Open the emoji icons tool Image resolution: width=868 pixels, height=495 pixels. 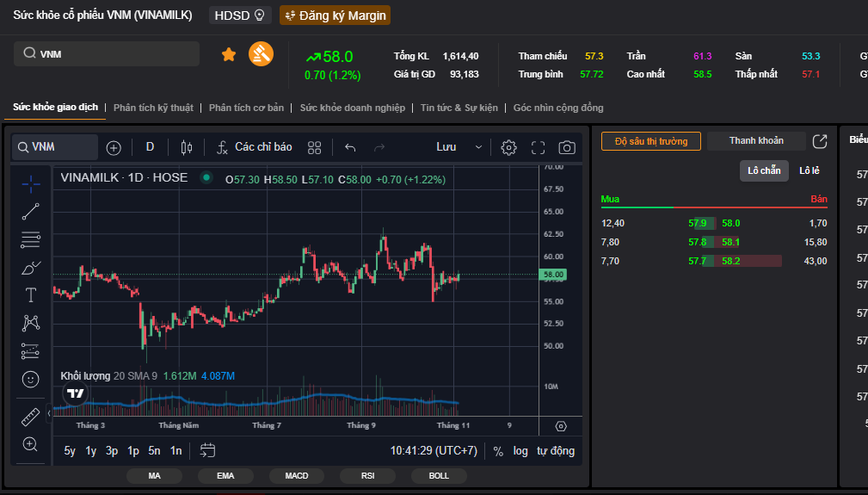(30, 380)
